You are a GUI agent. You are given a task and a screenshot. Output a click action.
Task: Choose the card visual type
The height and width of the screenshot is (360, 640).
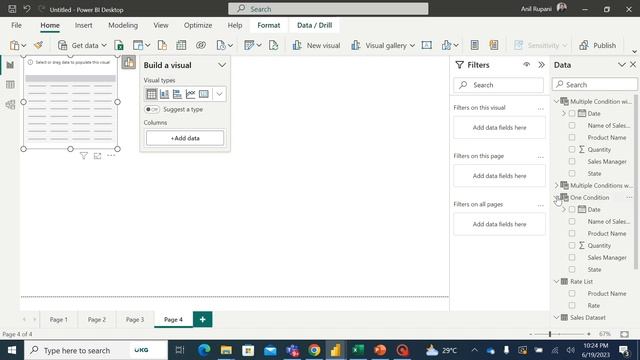204,94
